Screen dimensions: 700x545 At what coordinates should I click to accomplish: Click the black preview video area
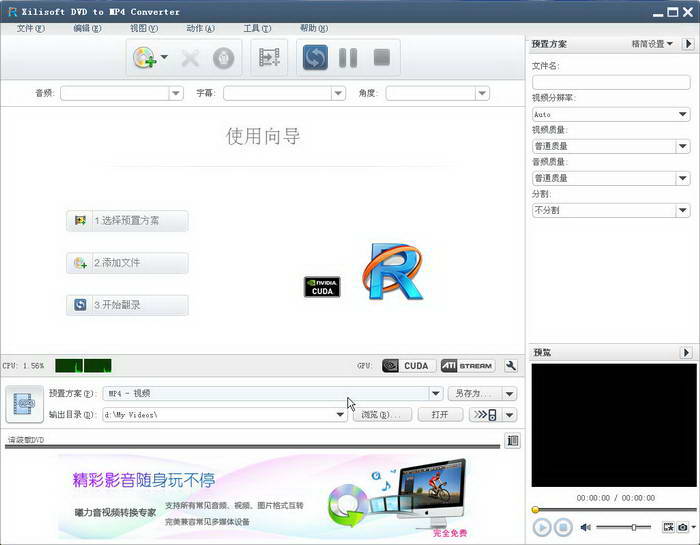[614, 425]
